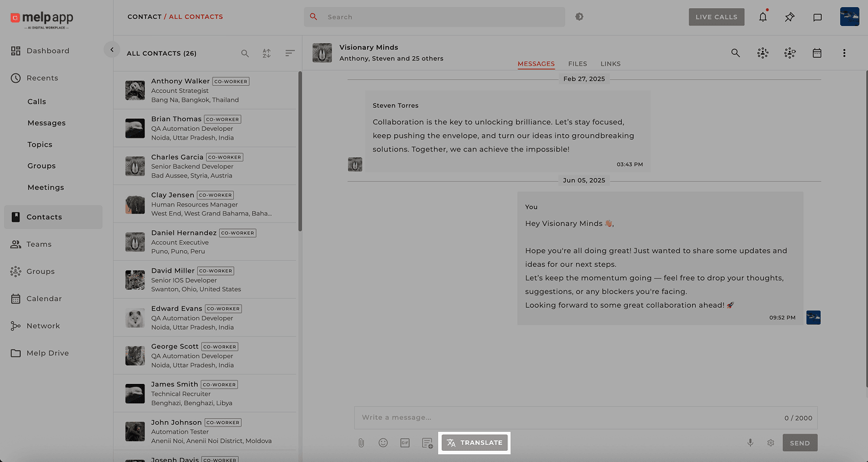Open the GIF picker
Image resolution: width=868 pixels, height=462 pixels.
(405, 442)
